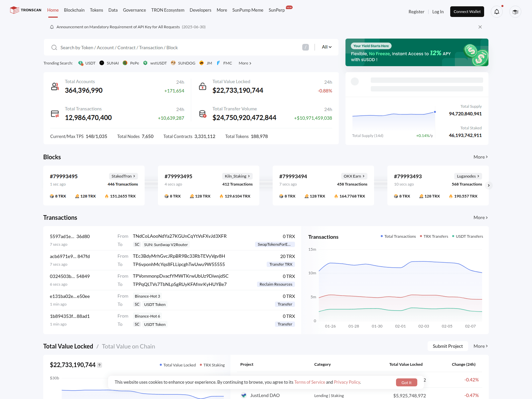Click the Total Supply chart endpoint marker
The image size is (532, 399).
pyautogui.click(x=435, y=112)
